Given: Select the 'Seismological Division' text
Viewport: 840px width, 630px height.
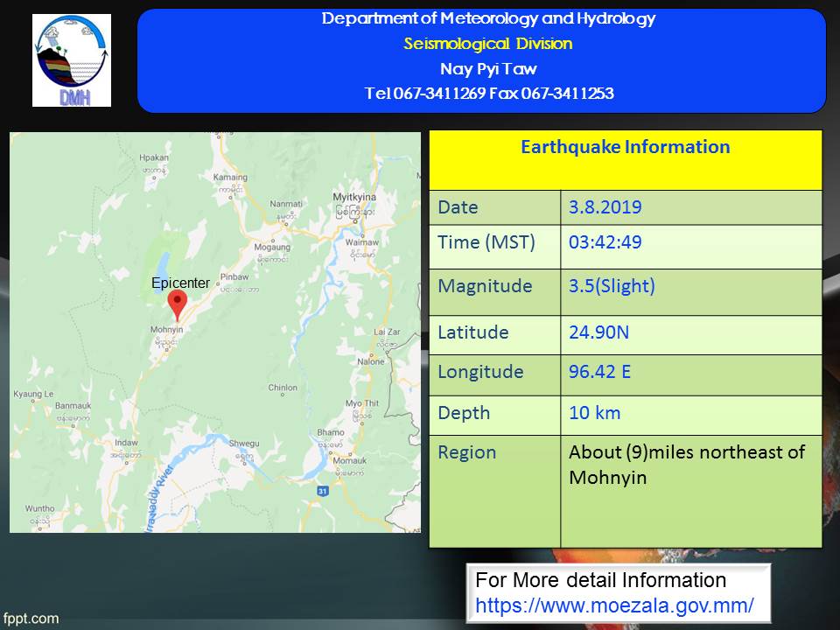Looking at the screenshot, I should coord(488,44).
